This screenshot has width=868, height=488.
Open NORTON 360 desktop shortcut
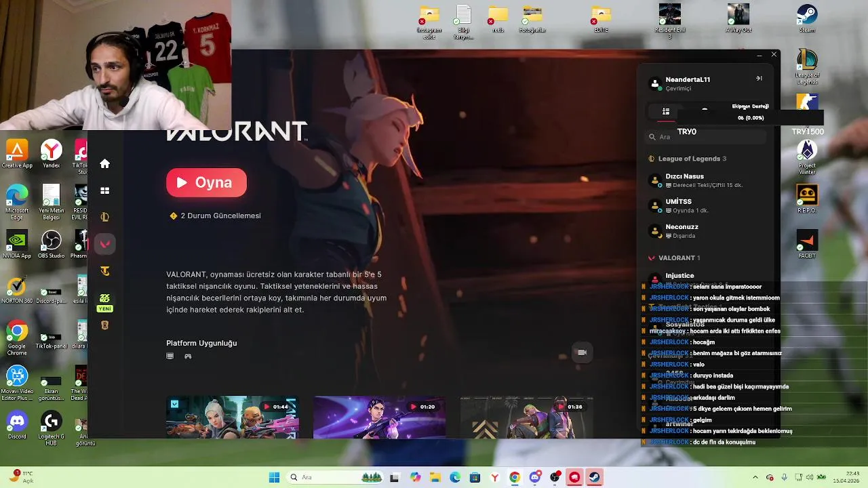(17, 290)
